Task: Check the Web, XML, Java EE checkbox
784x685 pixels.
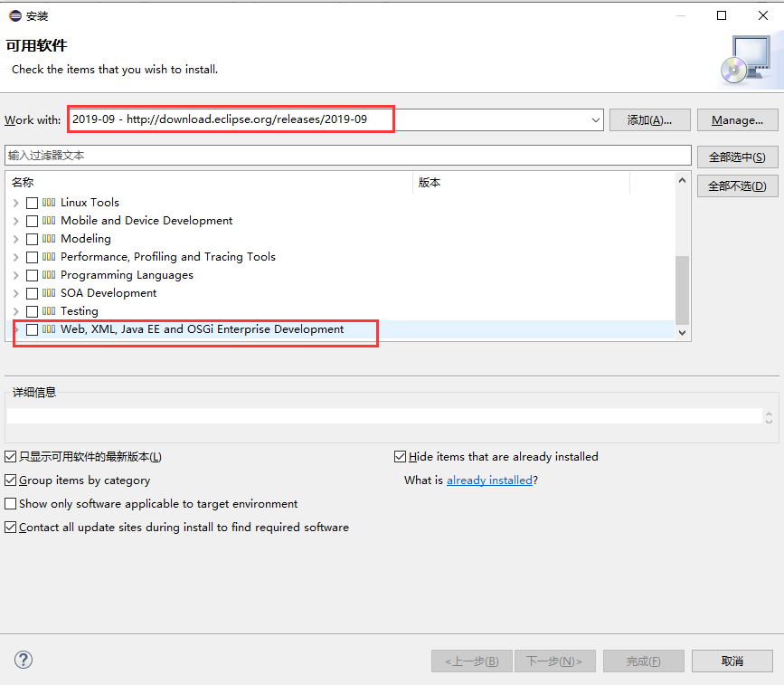Action: 32,329
